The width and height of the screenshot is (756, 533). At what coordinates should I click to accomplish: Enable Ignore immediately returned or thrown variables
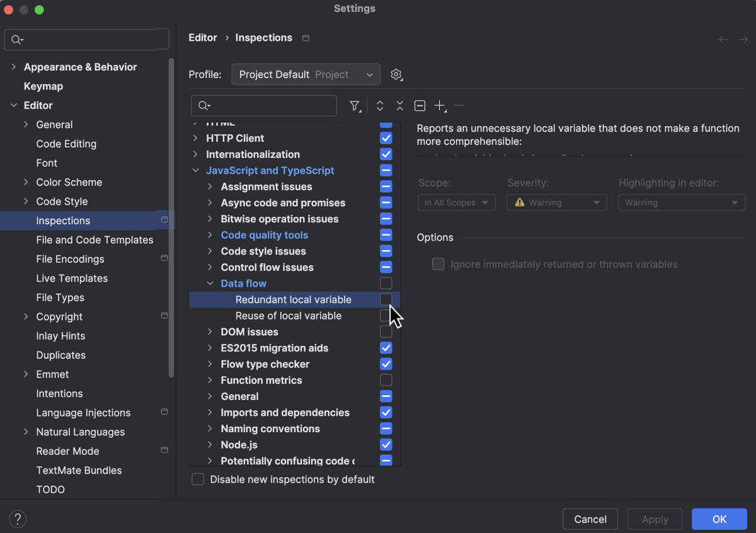(x=438, y=264)
